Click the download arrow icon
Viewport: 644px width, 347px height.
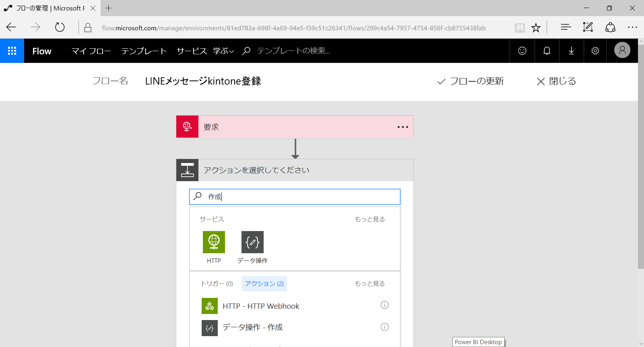click(x=571, y=51)
